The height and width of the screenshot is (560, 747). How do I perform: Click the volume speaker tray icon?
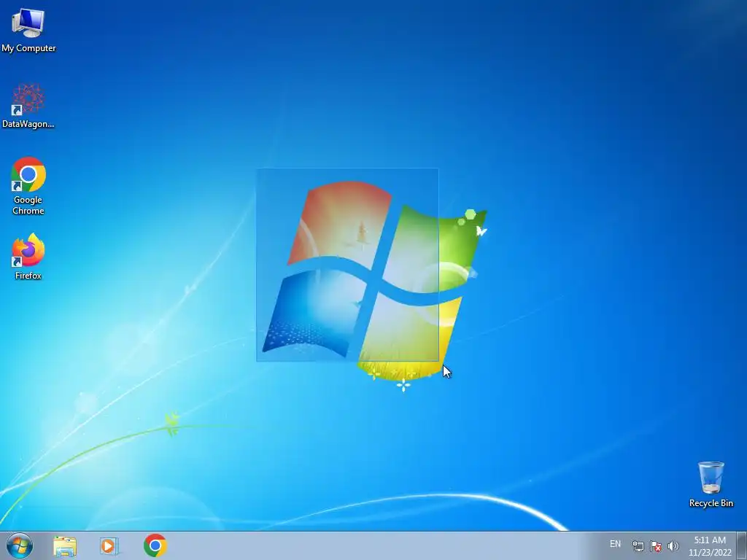673,545
